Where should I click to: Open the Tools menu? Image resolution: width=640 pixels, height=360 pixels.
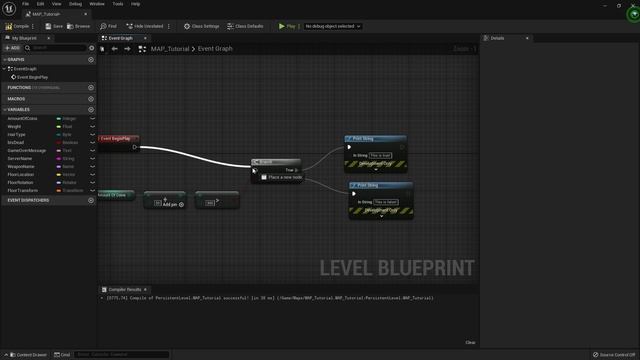click(118, 4)
